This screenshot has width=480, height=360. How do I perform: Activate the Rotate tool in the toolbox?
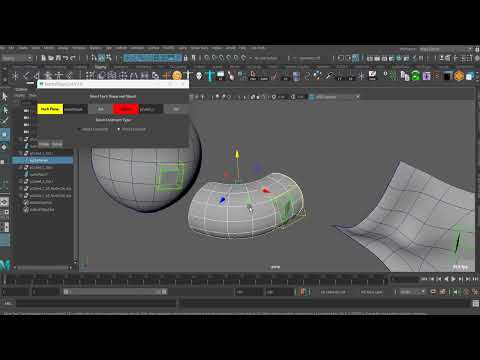pyautogui.click(x=5, y=147)
